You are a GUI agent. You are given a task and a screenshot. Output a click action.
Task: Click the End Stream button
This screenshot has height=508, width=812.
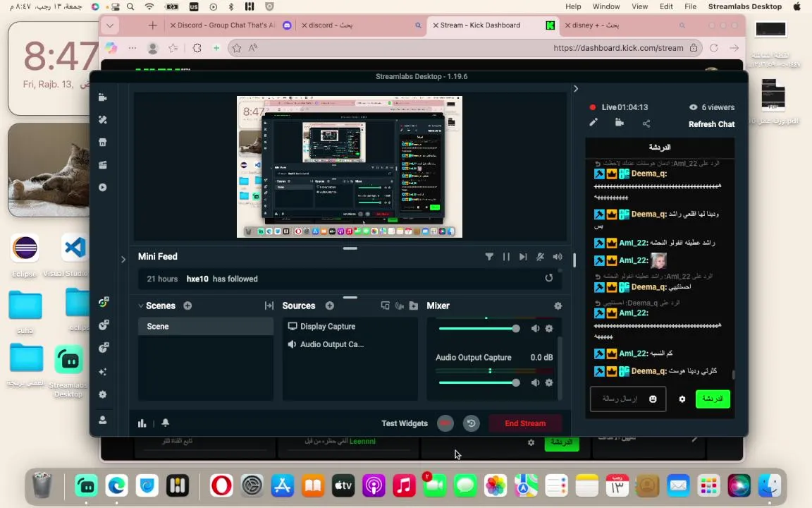[x=525, y=423]
